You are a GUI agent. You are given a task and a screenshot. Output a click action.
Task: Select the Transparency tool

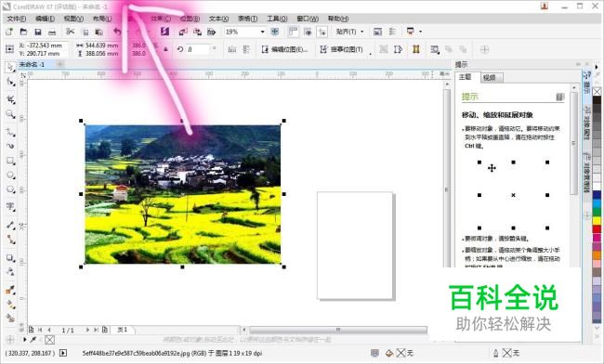click(10, 272)
